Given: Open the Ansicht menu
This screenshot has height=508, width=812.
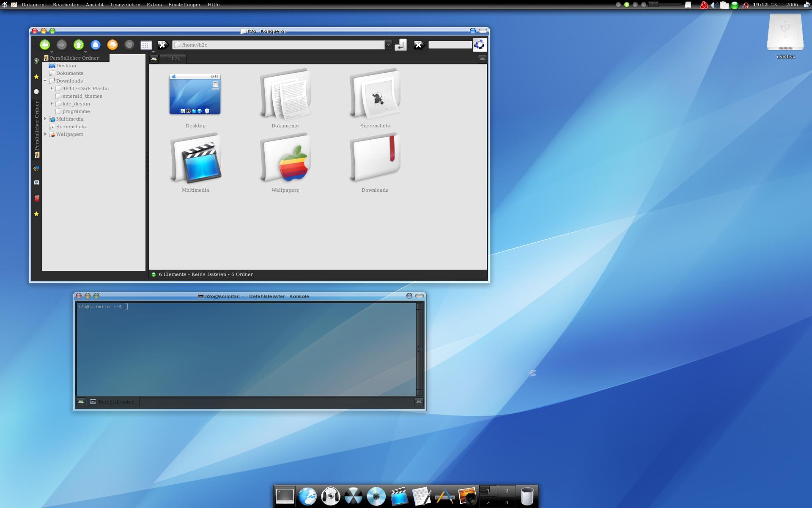Looking at the screenshot, I should point(95,5).
